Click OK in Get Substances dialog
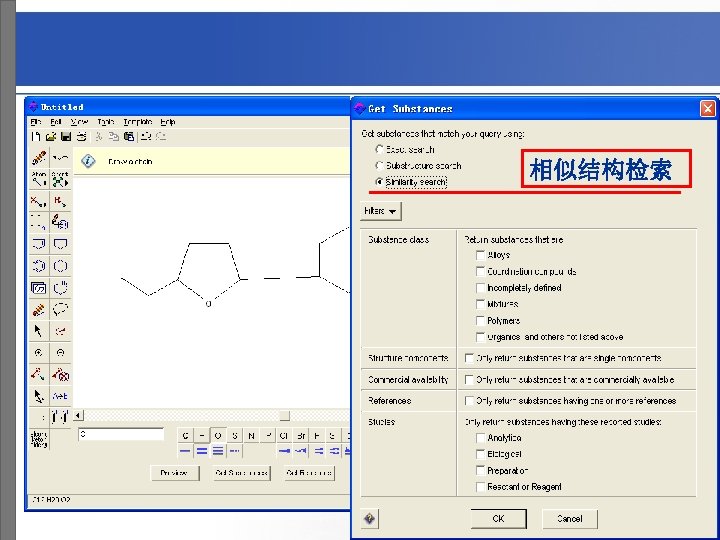720x540 pixels. (x=499, y=519)
